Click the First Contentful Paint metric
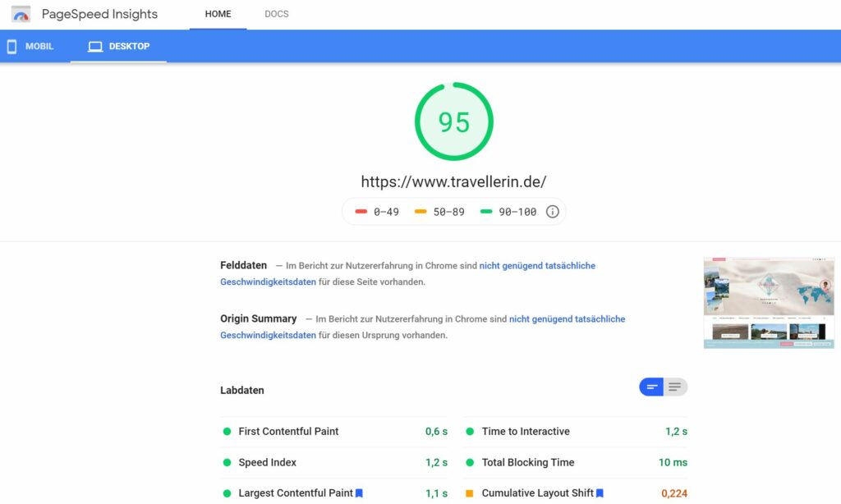This screenshot has width=841, height=504. click(333, 432)
